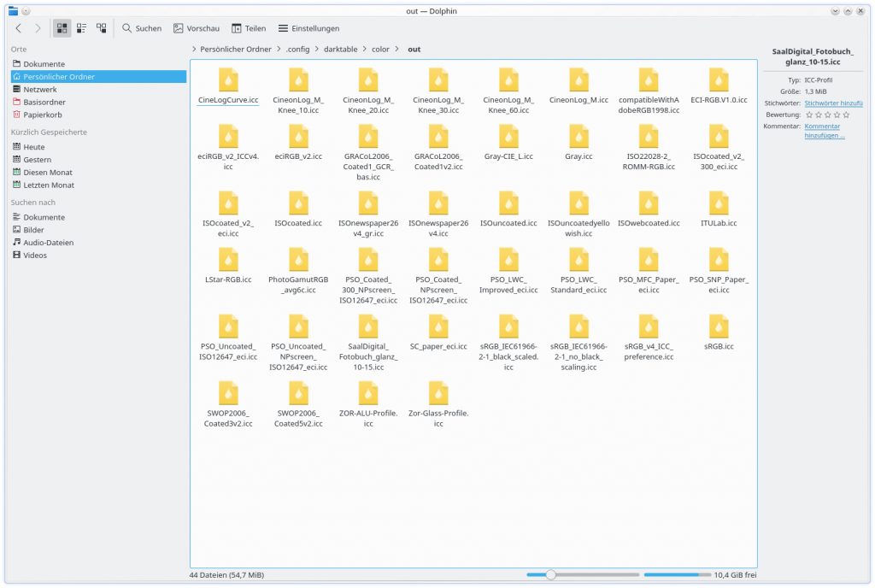
Task: Open the Suchen search tool
Action: pyautogui.click(x=141, y=28)
